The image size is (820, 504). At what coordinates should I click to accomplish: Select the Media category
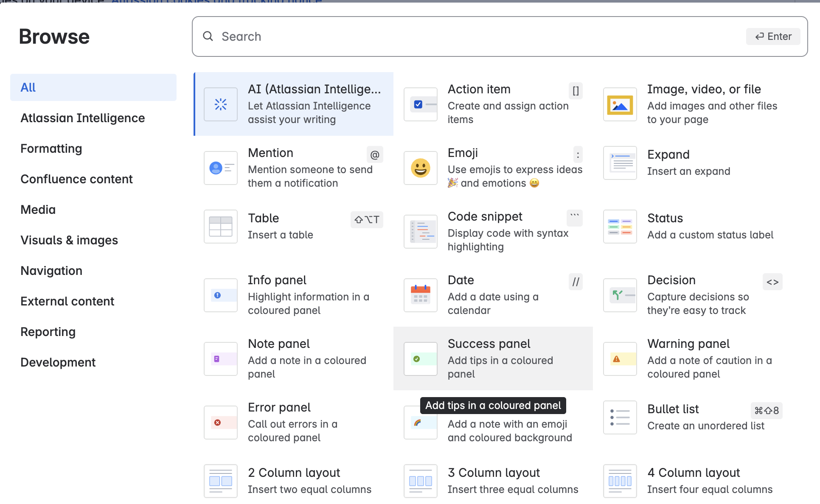(93, 210)
